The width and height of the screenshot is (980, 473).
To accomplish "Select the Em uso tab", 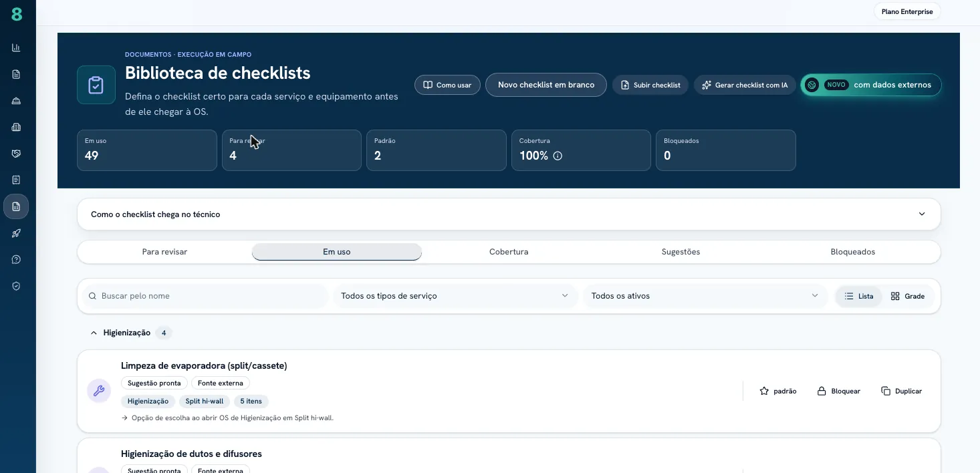I will 337,252.
